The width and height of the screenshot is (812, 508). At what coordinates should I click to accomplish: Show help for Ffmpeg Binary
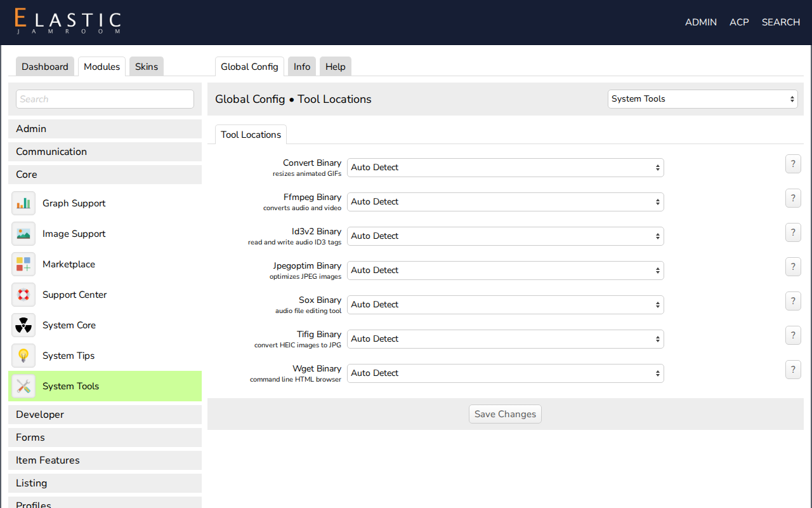point(793,198)
